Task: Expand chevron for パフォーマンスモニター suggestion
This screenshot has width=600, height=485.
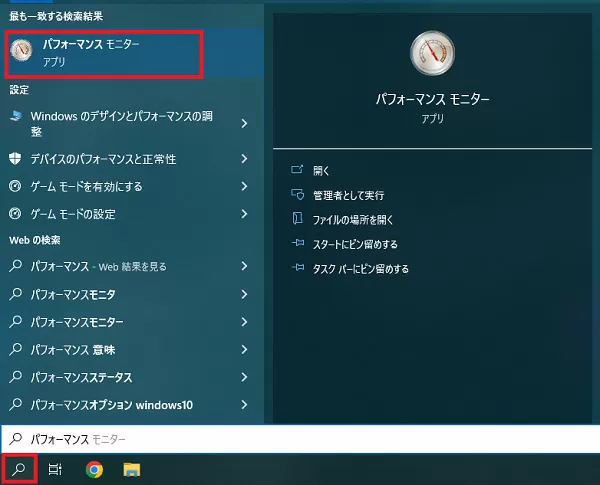Action: (x=244, y=322)
